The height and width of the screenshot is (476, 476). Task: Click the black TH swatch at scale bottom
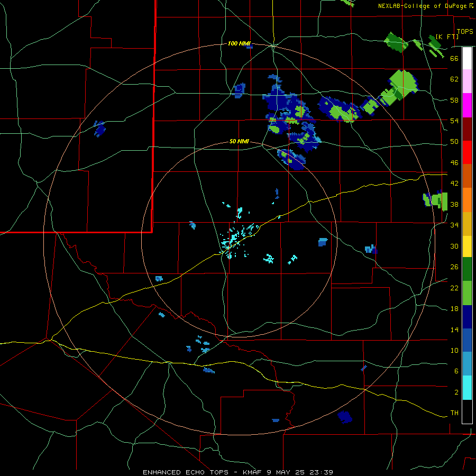pyautogui.click(x=467, y=411)
